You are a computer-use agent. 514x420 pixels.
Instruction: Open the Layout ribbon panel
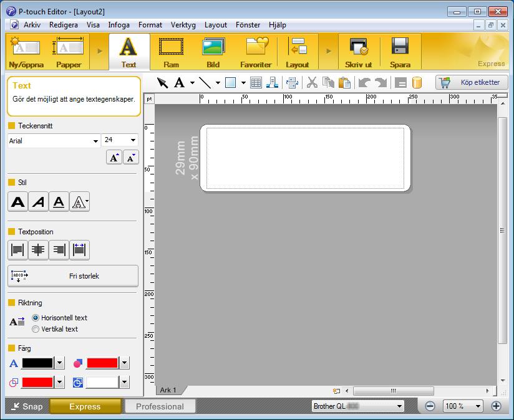pos(298,52)
